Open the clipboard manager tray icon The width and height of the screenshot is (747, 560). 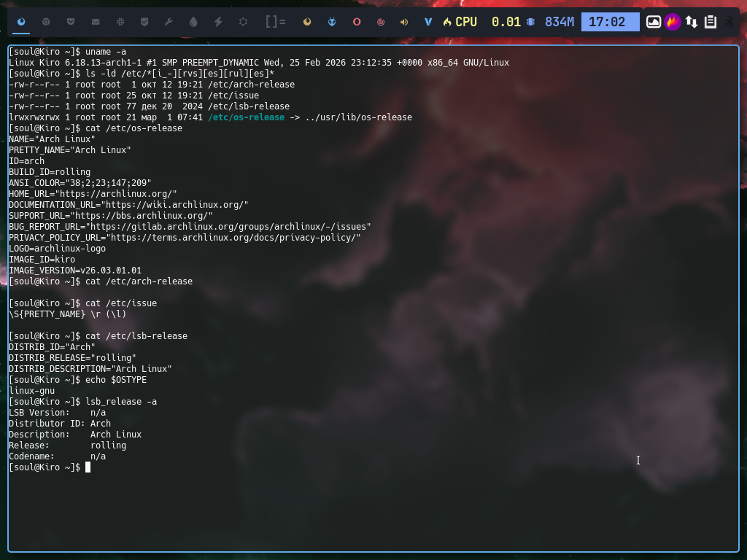click(711, 22)
